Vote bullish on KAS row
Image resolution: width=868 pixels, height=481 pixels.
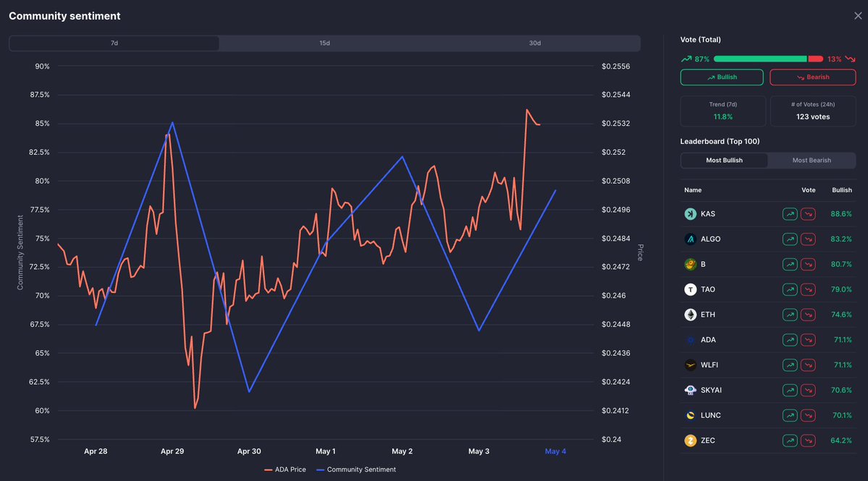(790, 214)
